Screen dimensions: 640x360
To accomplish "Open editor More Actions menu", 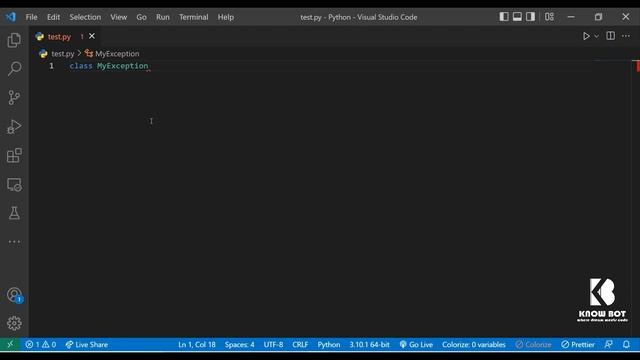I will (x=626, y=36).
